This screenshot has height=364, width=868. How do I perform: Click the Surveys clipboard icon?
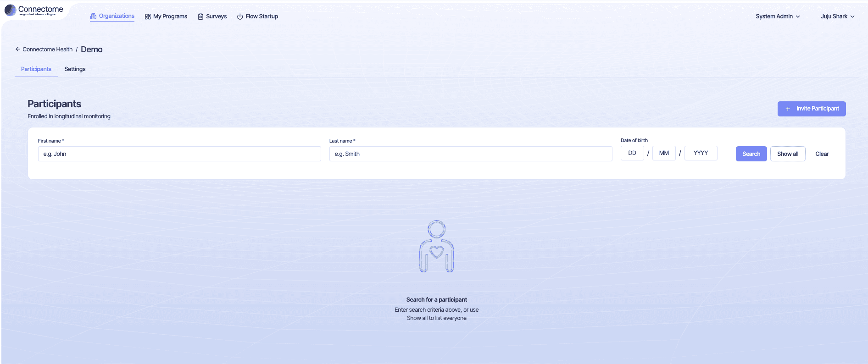(200, 17)
